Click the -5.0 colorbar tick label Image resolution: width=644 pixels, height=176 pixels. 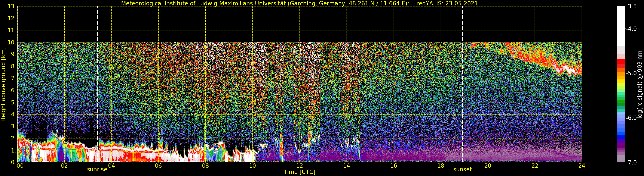pyautogui.click(x=631, y=73)
